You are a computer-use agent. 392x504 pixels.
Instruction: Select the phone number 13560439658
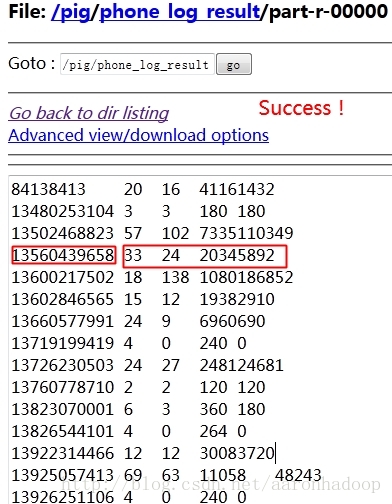[63, 255]
